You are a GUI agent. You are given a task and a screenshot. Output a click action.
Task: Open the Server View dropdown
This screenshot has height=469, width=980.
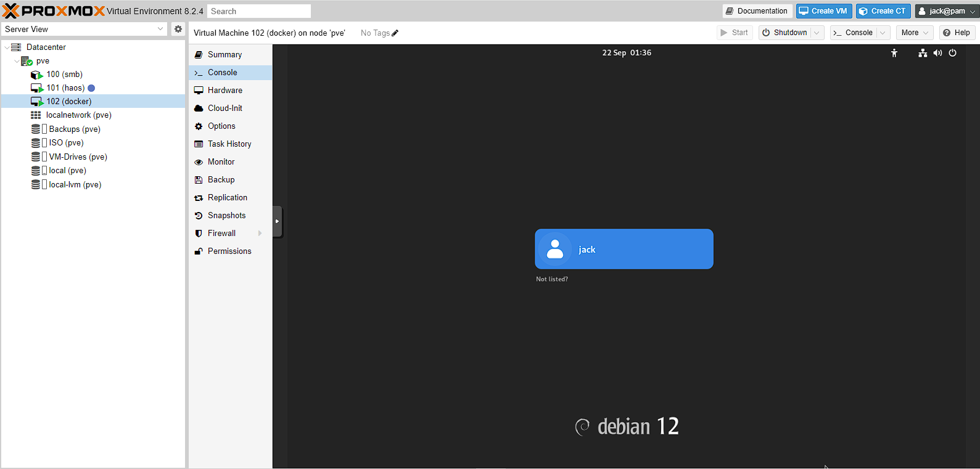[160, 29]
